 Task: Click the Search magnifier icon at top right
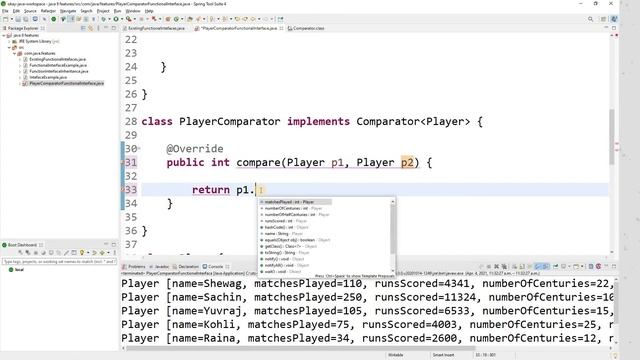point(591,19)
